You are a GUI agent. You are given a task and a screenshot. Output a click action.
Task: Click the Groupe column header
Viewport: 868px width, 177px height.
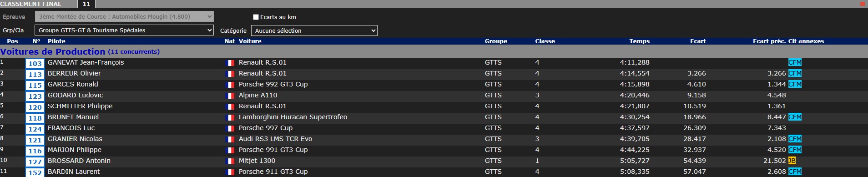click(x=496, y=41)
